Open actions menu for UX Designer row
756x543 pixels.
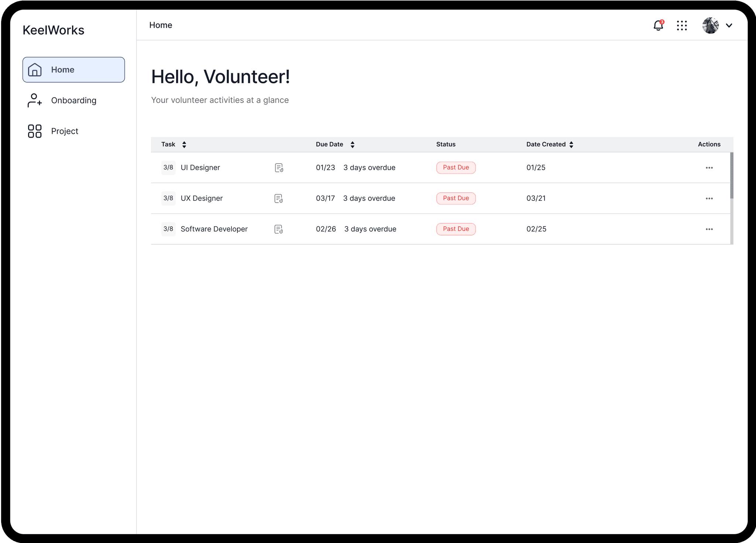point(709,199)
